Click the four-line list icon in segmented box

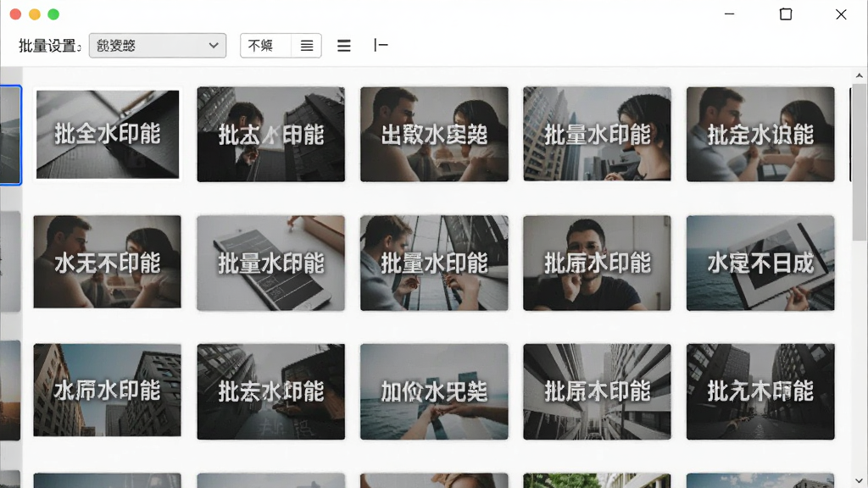(307, 46)
